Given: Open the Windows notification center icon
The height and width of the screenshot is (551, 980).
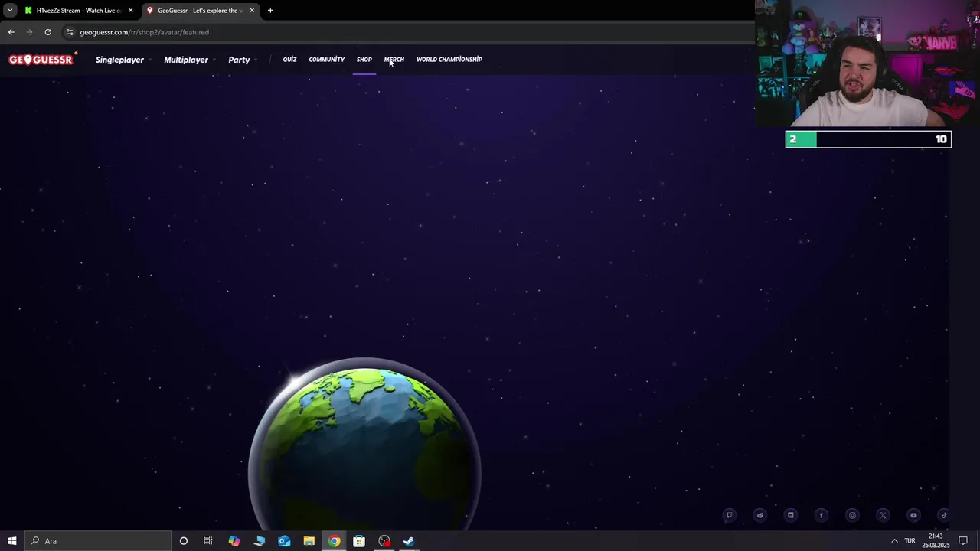Looking at the screenshot, I should tap(963, 541).
